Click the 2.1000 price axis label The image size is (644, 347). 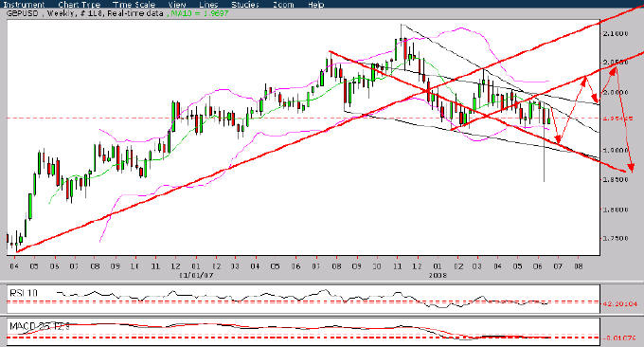(616, 33)
